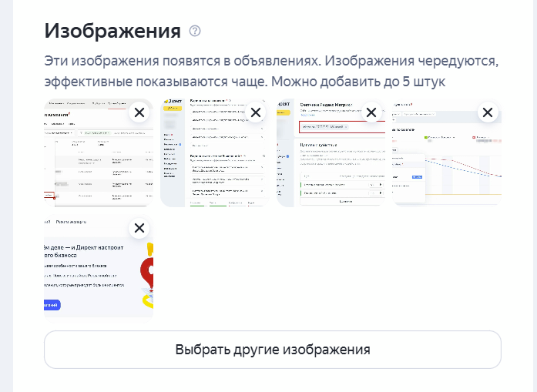Click the Выбрать другие изображения button
This screenshot has height=392, width=537.
273,350
